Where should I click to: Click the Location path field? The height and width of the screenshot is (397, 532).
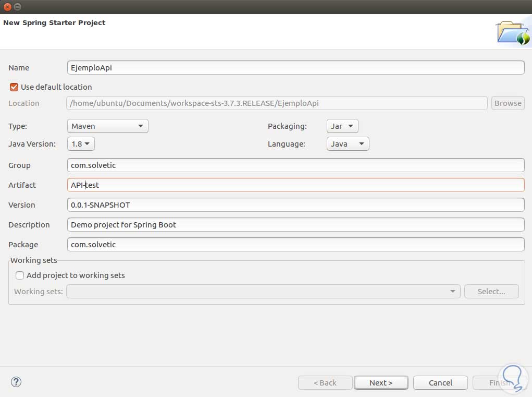pos(277,103)
